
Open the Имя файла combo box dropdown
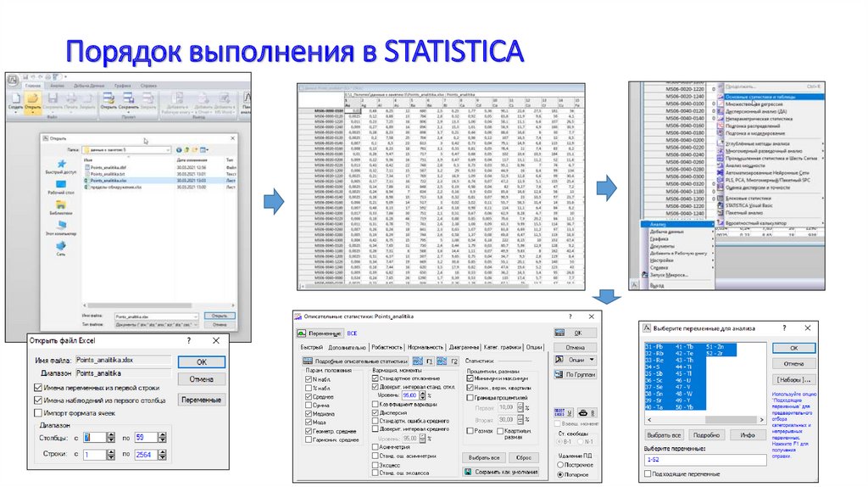click(196, 316)
